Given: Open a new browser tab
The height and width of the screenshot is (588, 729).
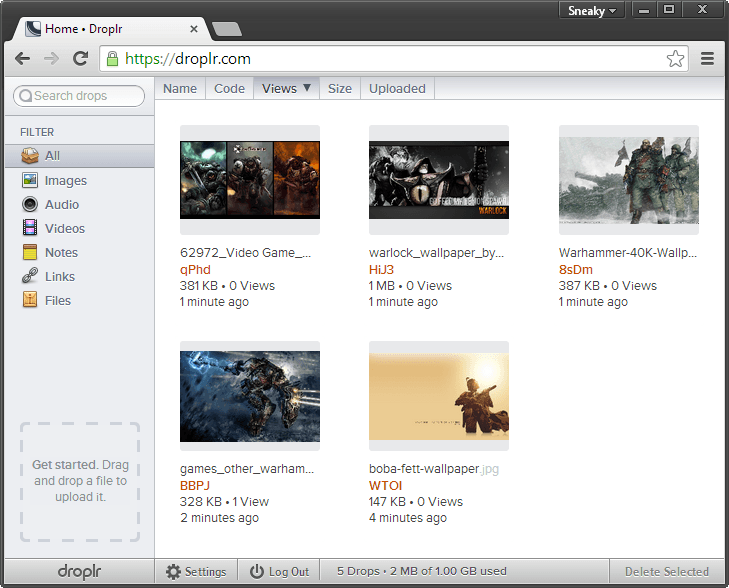Looking at the screenshot, I should click(226, 29).
